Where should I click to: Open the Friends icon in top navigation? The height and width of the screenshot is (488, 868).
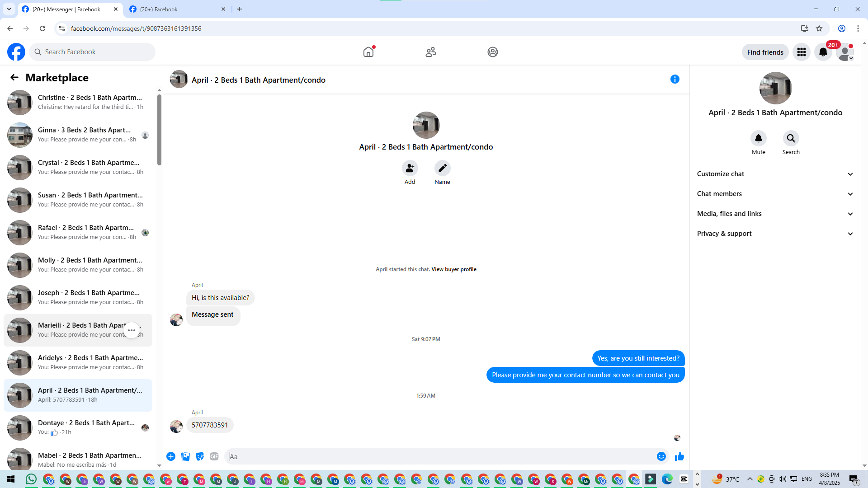(x=430, y=52)
